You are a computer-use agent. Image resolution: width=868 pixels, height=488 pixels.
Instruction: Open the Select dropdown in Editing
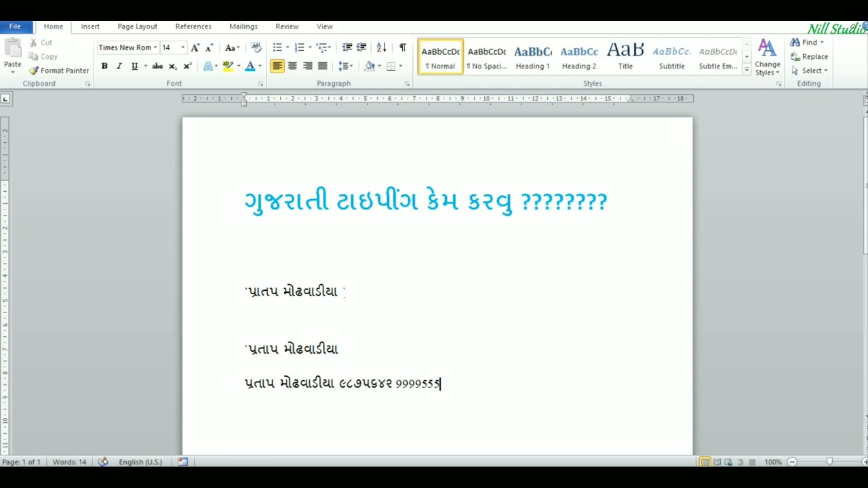coord(809,70)
